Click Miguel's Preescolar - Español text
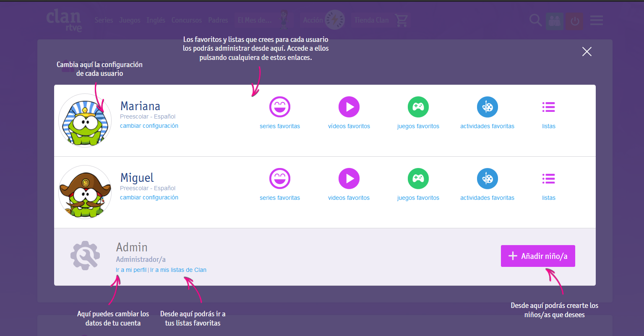This screenshot has width=644, height=336. point(148,188)
